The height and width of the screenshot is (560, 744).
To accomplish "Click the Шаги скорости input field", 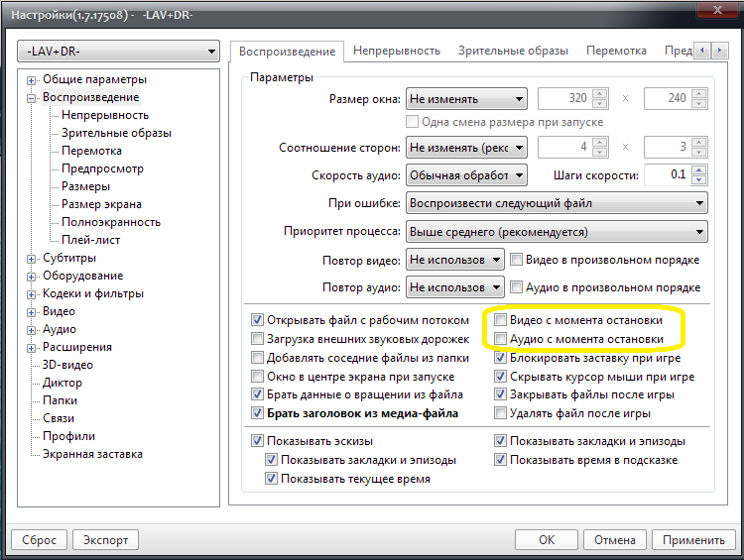I will [665, 175].
